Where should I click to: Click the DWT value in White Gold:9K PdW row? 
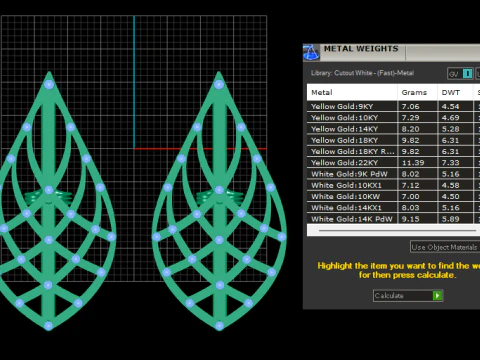[450, 174]
